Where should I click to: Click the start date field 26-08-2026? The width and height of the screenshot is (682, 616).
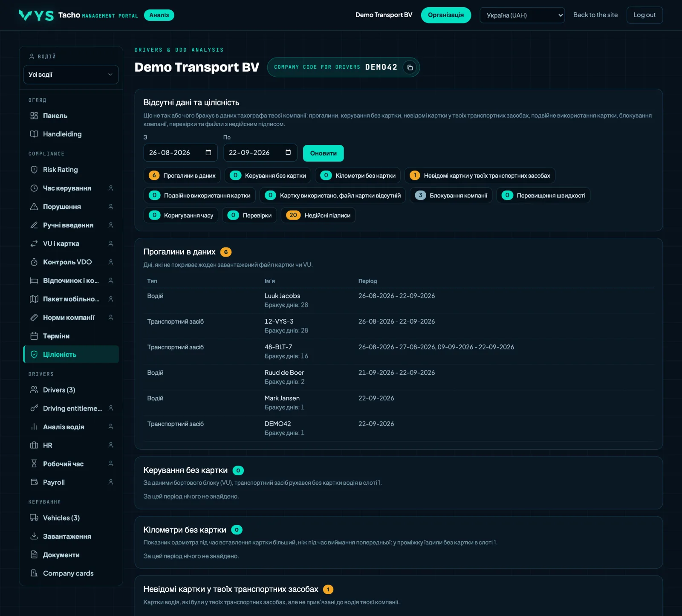[x=181, y=153]
